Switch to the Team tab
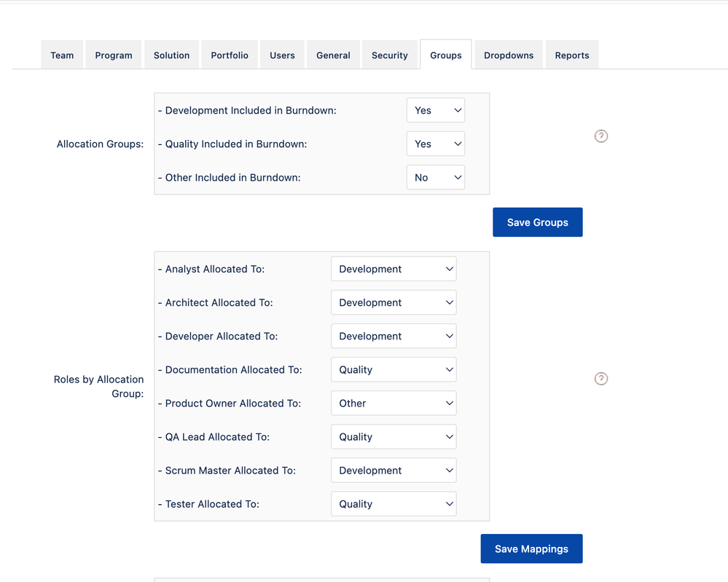 tap(62, 55)
